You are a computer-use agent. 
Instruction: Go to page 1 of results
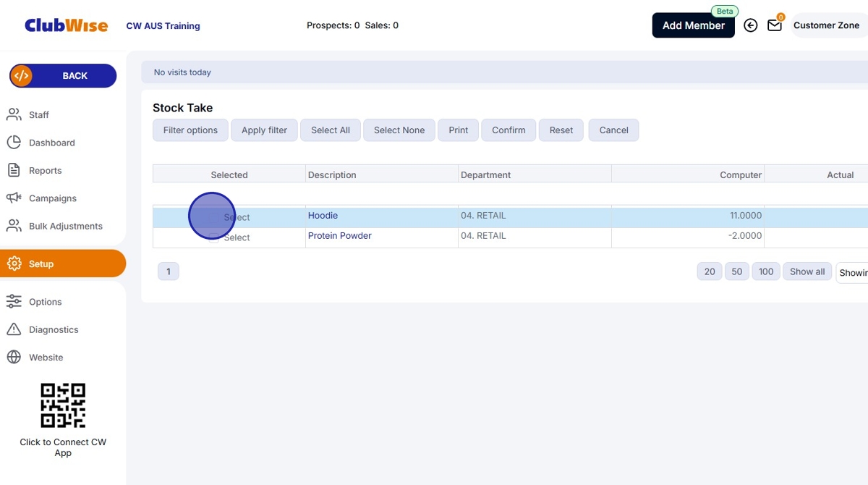[x=169, y=271]
